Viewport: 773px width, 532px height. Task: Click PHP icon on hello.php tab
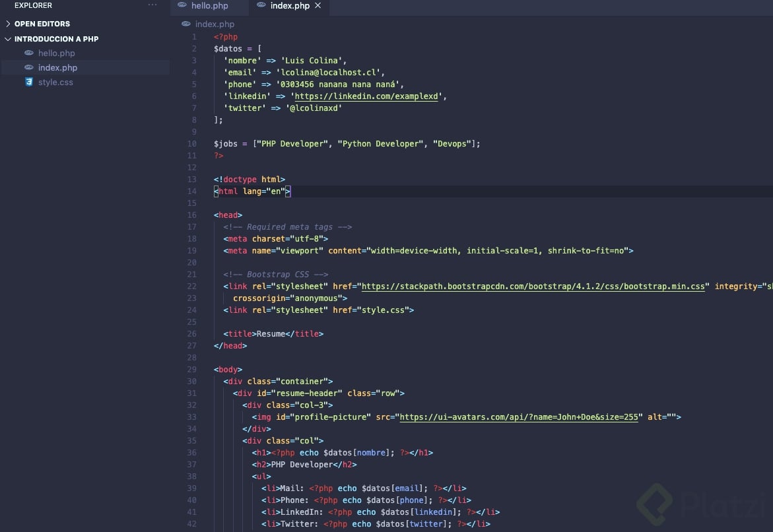[182, 5]
